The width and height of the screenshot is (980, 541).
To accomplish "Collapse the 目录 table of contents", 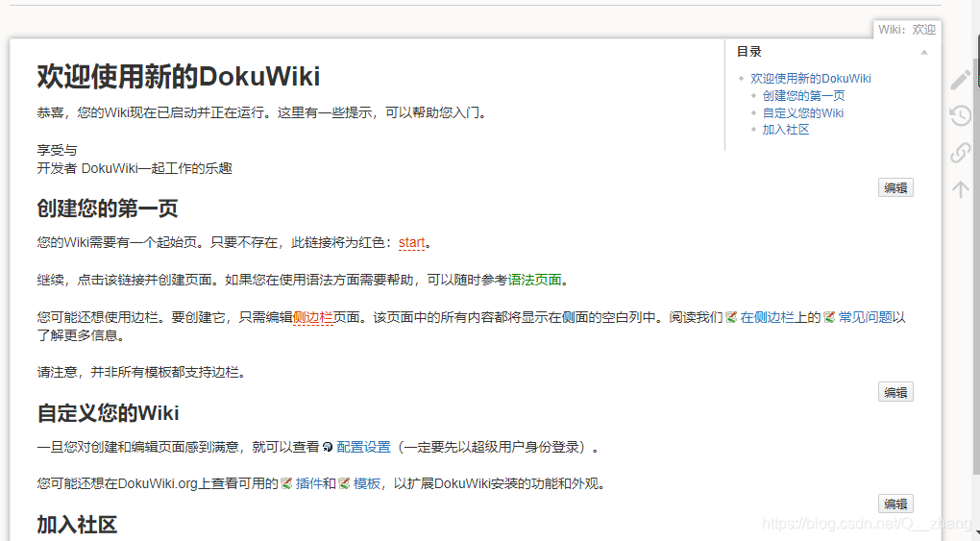I will pyautogui.click(x=923, y=53).
